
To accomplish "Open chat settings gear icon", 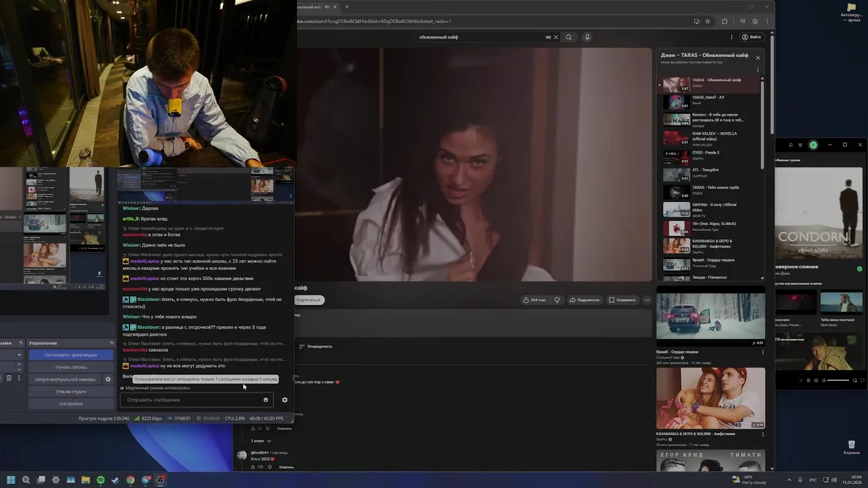I will [285, 400].
